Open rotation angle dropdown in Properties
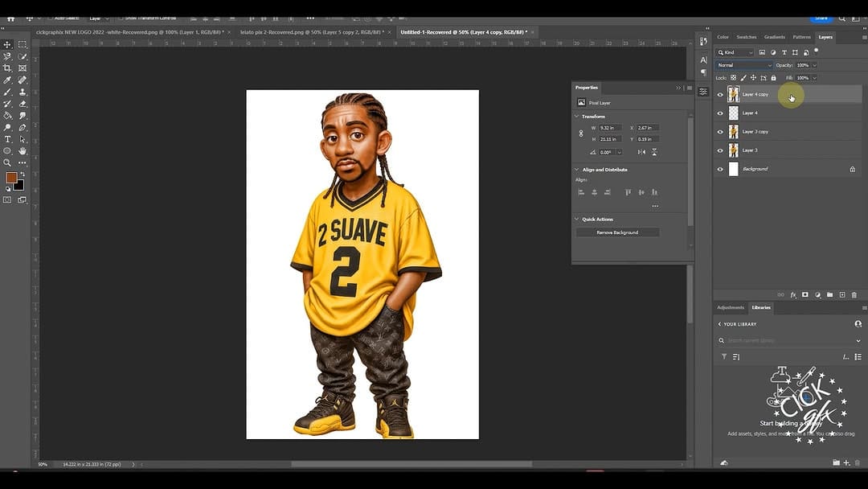 tap(619, 152)
